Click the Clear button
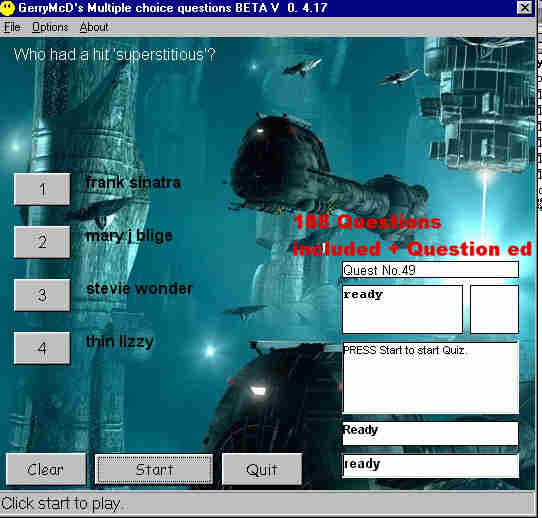Screen dimensions: 542x518 [x=46, y=469]
